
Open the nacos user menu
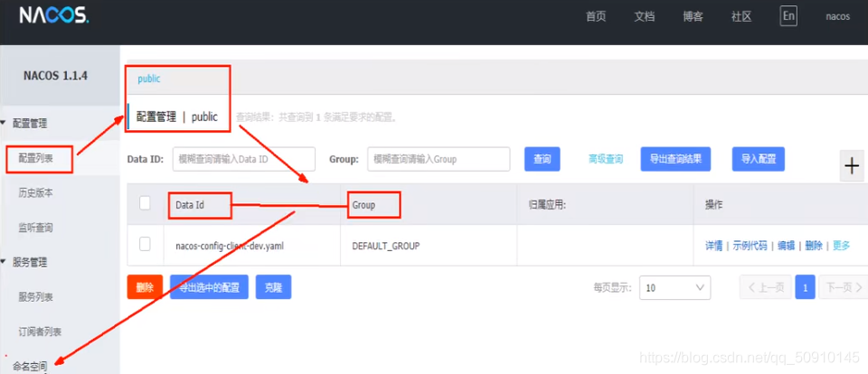(x=837, y=16)
